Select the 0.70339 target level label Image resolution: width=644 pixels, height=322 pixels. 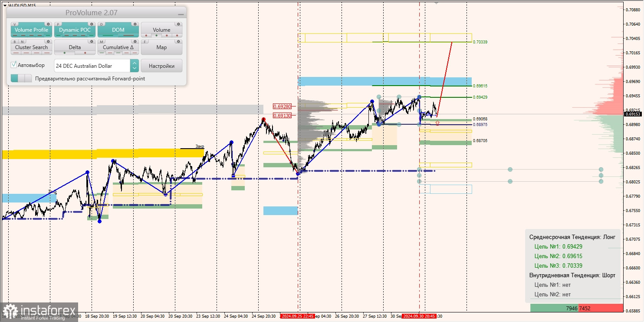tap(480, 42)
